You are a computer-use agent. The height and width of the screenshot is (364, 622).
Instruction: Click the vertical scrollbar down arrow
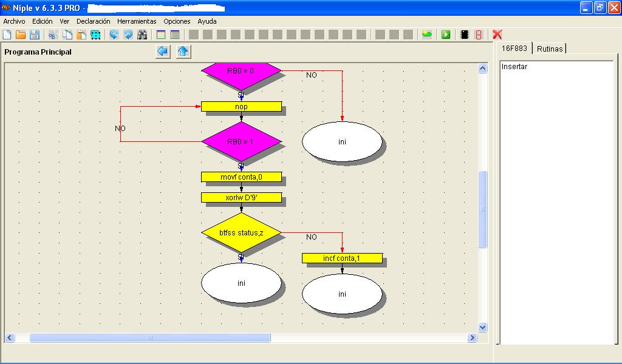coord(482,327)
